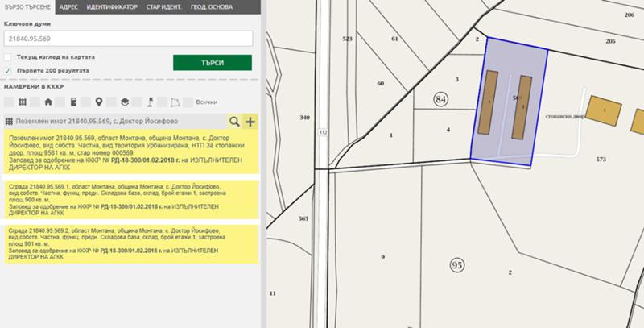Toggle 'Първите 200 резултата' checkbox
Viewport: 644px width, 328px height.
[x=8, y=70]
